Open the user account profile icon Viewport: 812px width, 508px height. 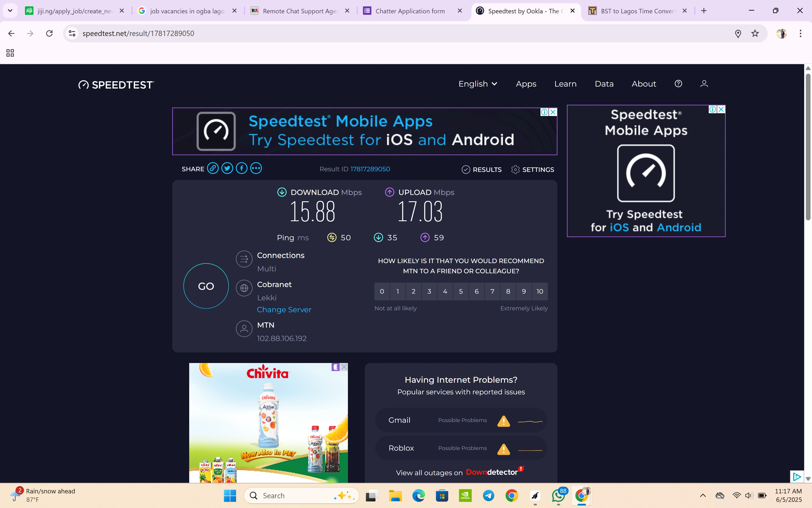click(704, 84)
